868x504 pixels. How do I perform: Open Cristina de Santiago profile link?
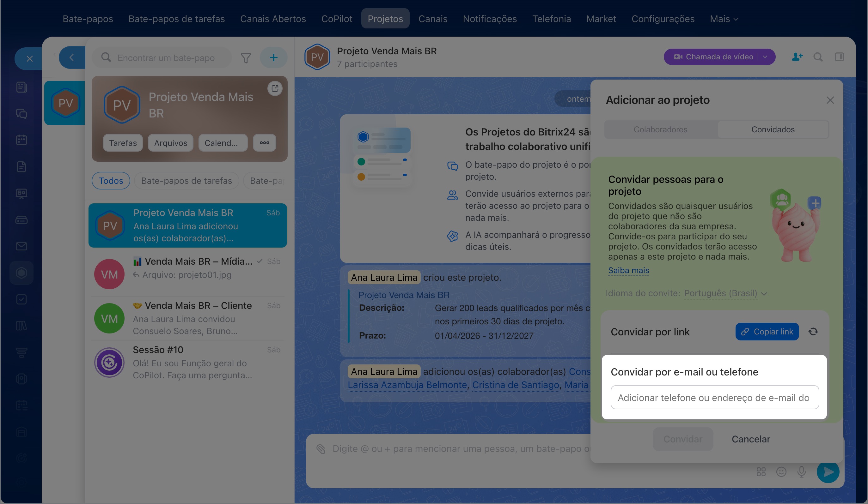[516, 385]
